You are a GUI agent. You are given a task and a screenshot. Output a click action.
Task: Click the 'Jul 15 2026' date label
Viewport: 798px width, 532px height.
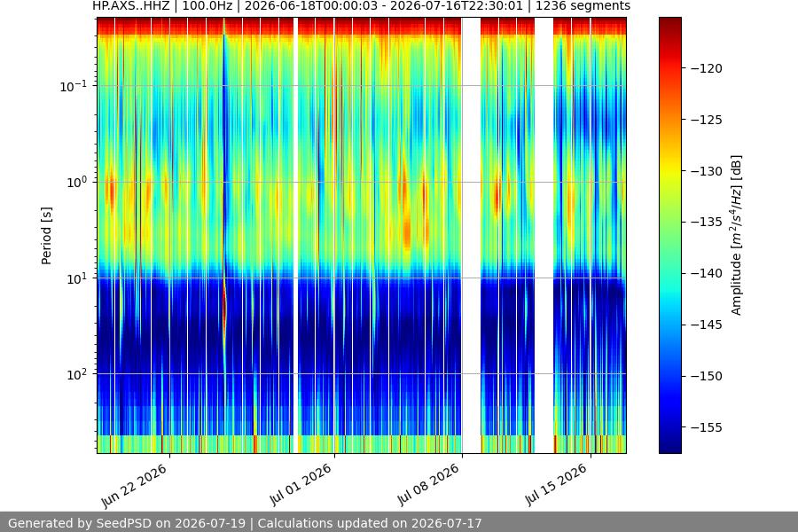click(556, 485)
